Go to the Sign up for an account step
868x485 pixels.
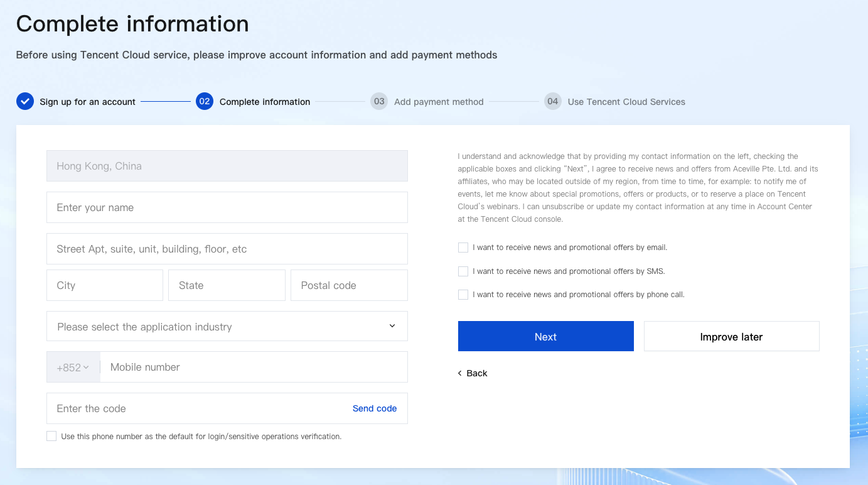(x=87, y=102)
